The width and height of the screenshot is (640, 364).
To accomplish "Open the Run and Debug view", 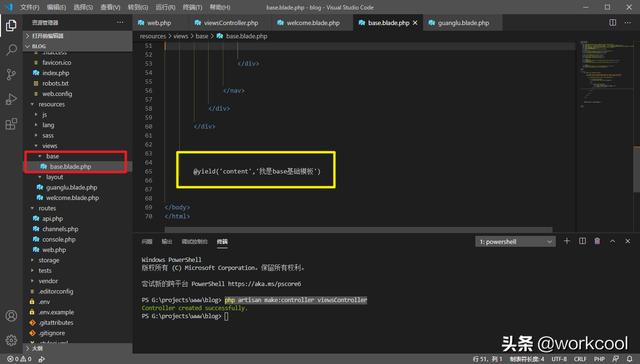I will click(11, 99).
